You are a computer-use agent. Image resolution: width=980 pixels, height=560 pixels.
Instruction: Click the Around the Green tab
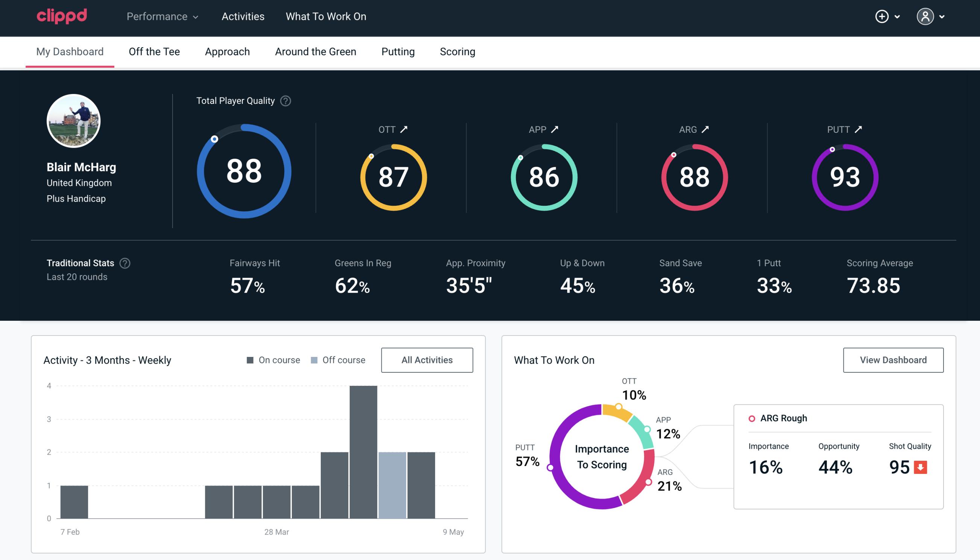316,51
